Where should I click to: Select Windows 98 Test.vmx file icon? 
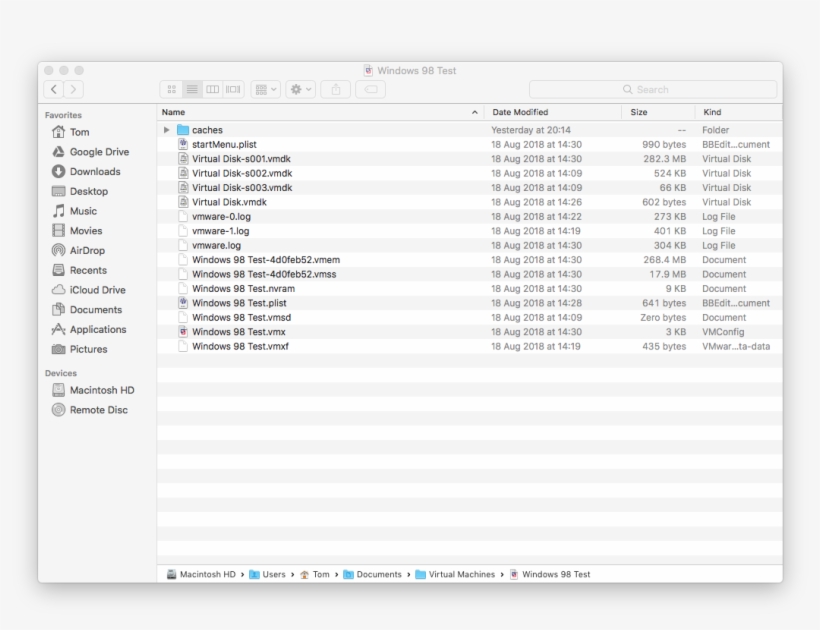pos(183,331)
